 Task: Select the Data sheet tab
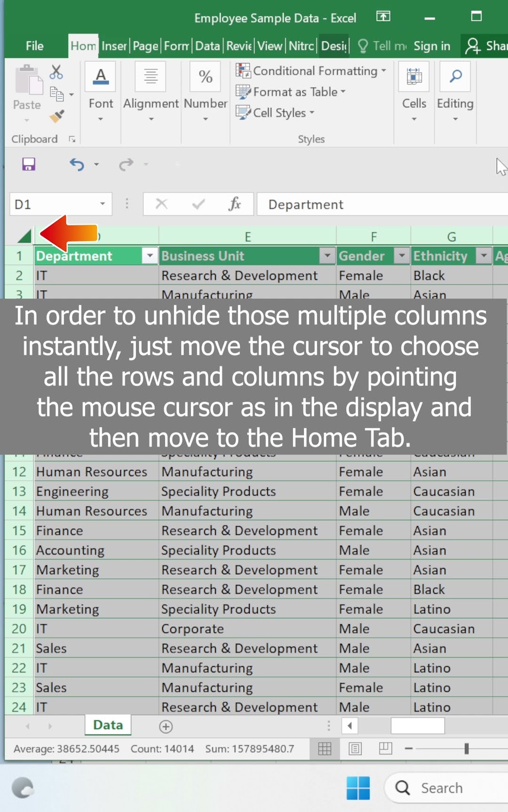click(x=108, y=725)
